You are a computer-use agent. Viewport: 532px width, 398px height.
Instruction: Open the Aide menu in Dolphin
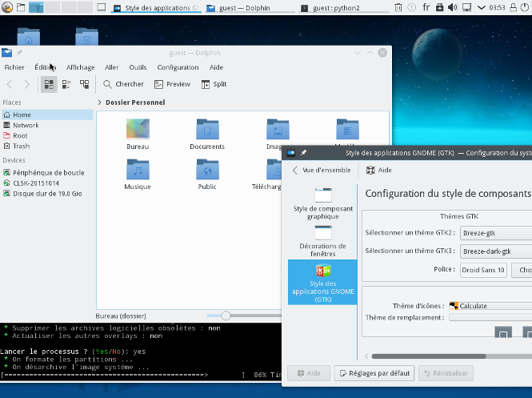point(216,67)
